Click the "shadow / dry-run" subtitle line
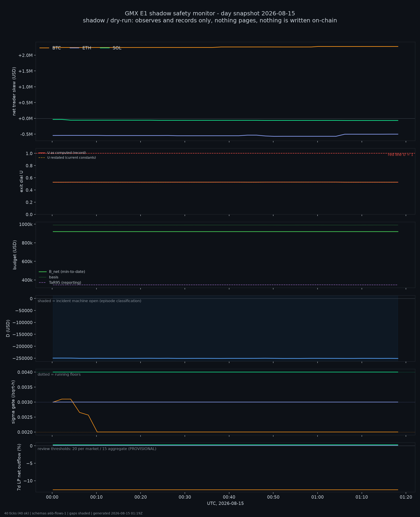 coord(210,21)
